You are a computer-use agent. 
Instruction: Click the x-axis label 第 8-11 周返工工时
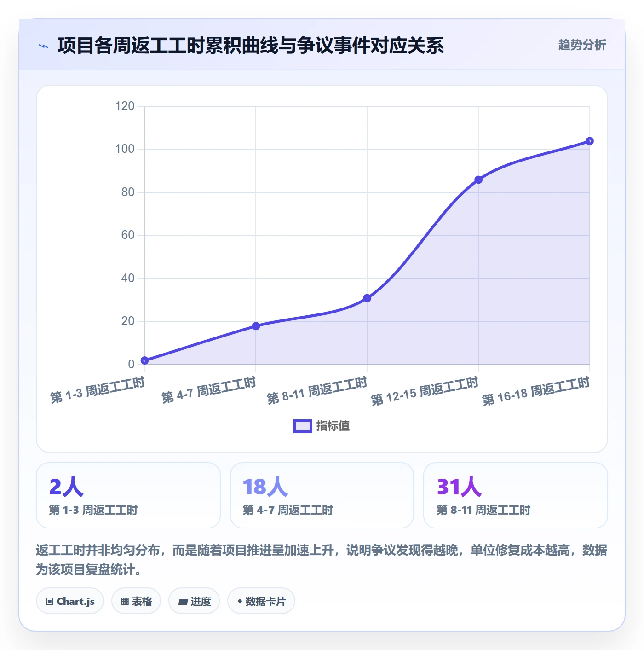pyautogui.click(x=317, y=390)
